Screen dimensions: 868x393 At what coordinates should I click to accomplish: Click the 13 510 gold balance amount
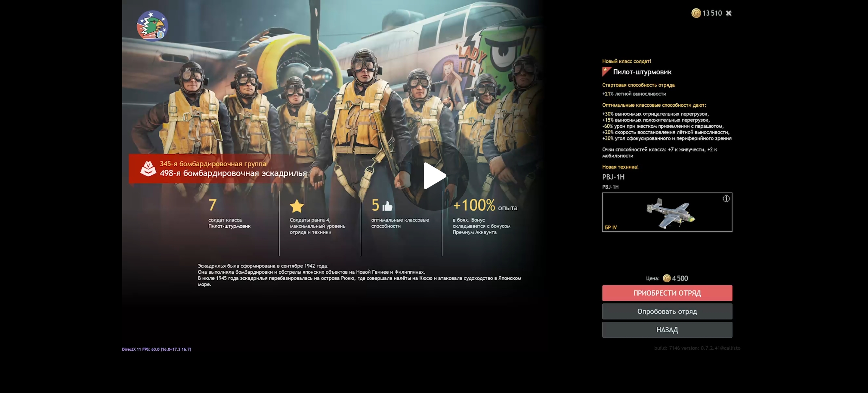712,13
